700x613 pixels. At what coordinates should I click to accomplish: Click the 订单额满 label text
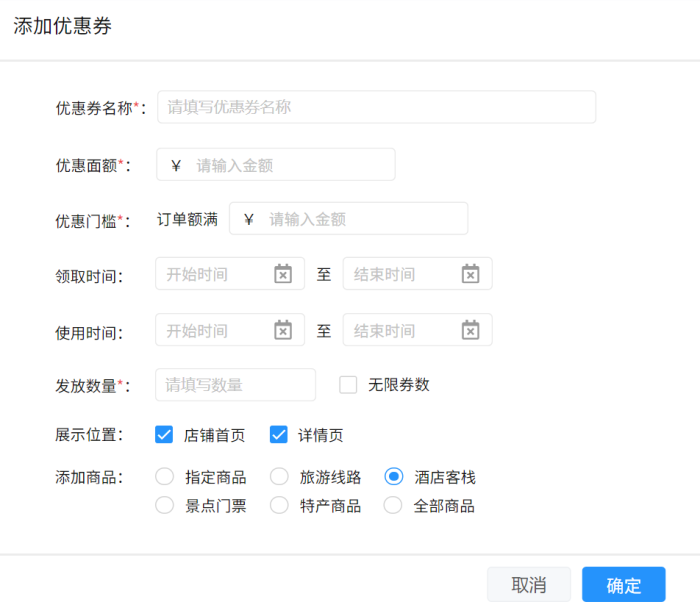[x=188, y=219]
